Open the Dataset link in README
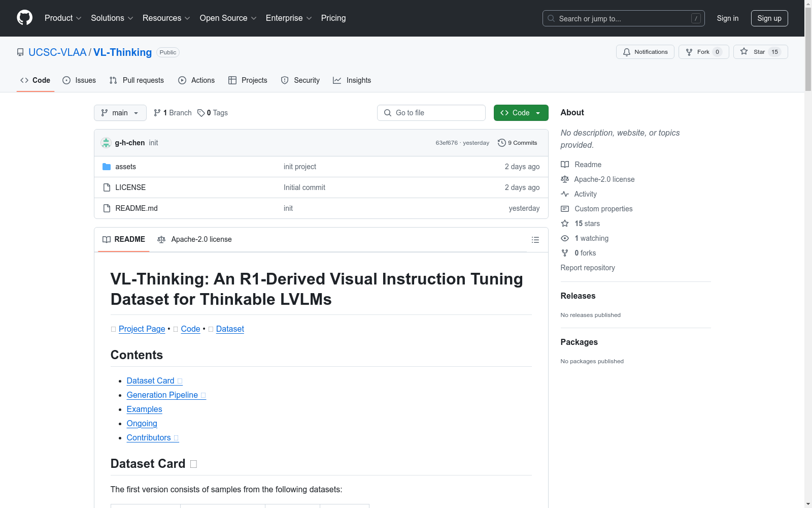 pyautogui.click(x=230, y=329)
